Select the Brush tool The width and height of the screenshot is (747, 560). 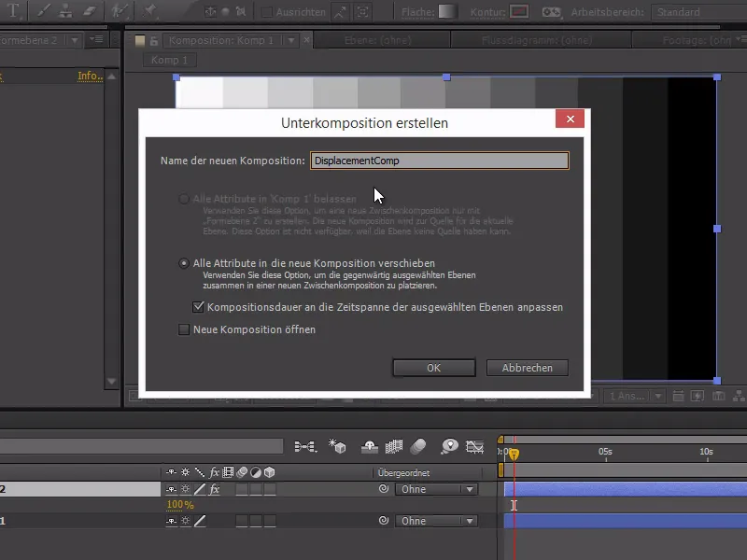point(44,11)
